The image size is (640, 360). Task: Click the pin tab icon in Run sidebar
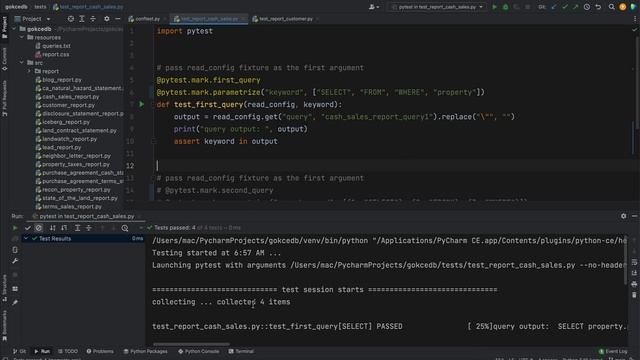tap(15, 302)
